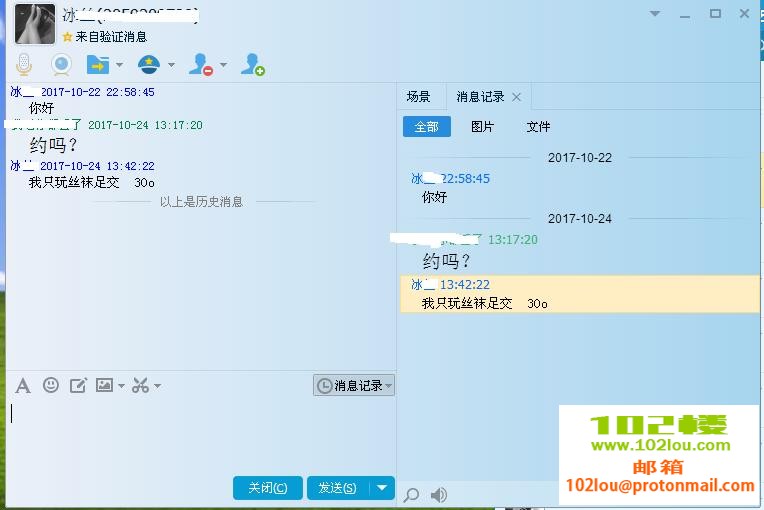Click the 关闭(C) button
The height and width of the screenshot is (510, 764).
tap(267, 488)
